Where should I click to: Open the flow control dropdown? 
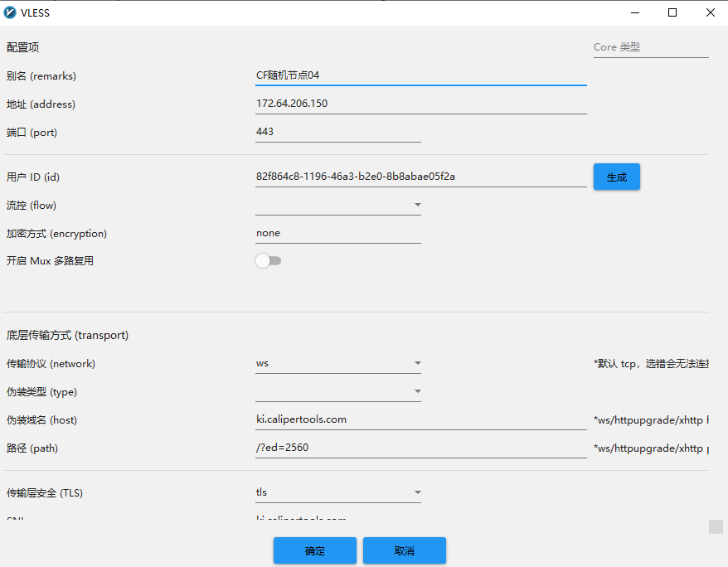click(x=337, y=205)
